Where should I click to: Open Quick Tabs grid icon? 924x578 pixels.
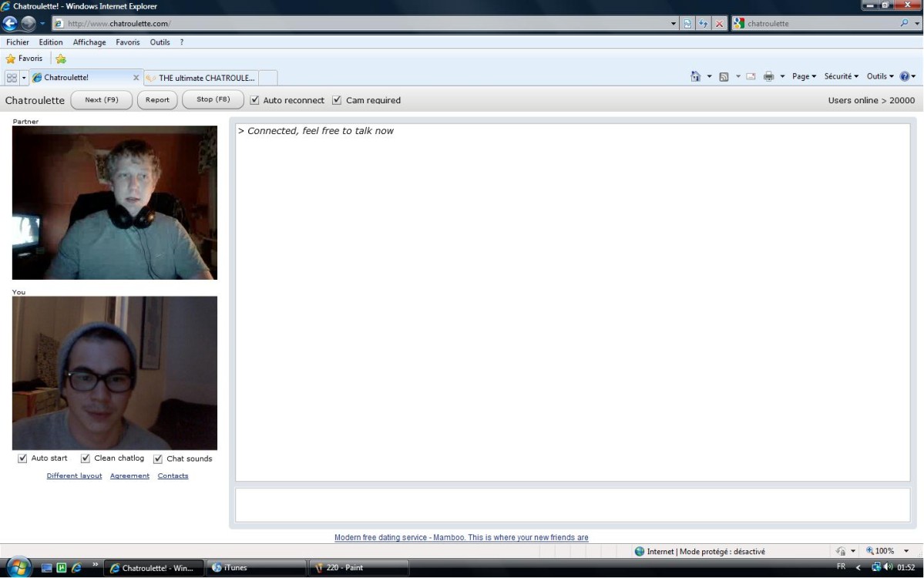tap(12, 77)
